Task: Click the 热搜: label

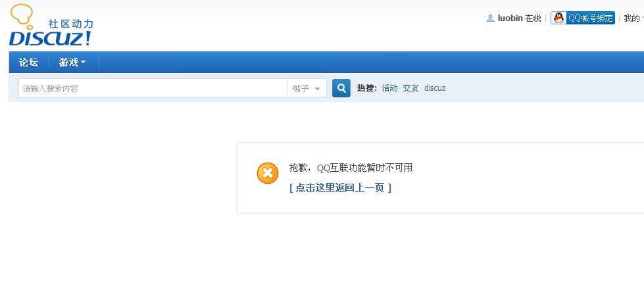Action: (x=367, y=88)
